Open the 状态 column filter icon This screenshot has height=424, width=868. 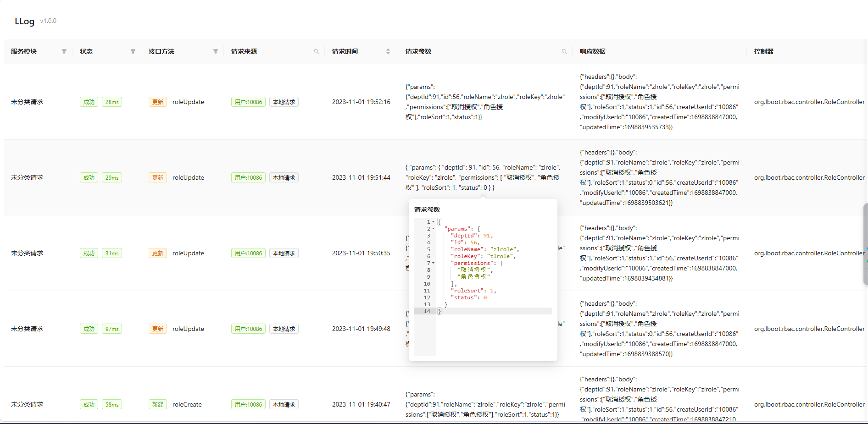click(133, 51)
